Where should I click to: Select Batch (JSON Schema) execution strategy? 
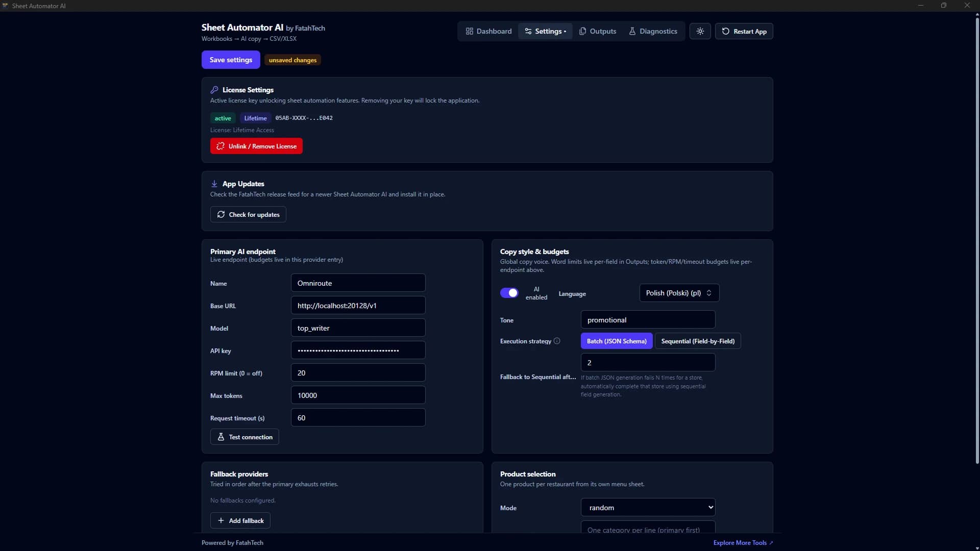[x=617, y=341]
